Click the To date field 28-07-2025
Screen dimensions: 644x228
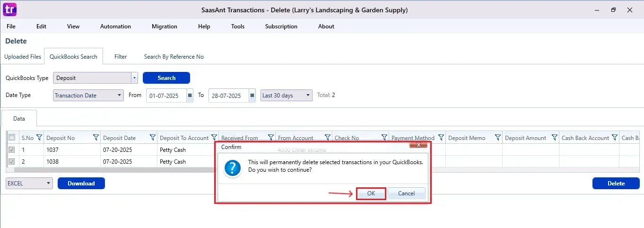pos(228,96)
